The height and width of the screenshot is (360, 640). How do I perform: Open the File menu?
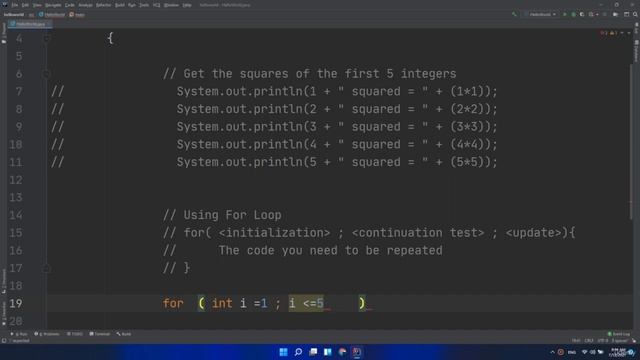(x=15, y=5)
